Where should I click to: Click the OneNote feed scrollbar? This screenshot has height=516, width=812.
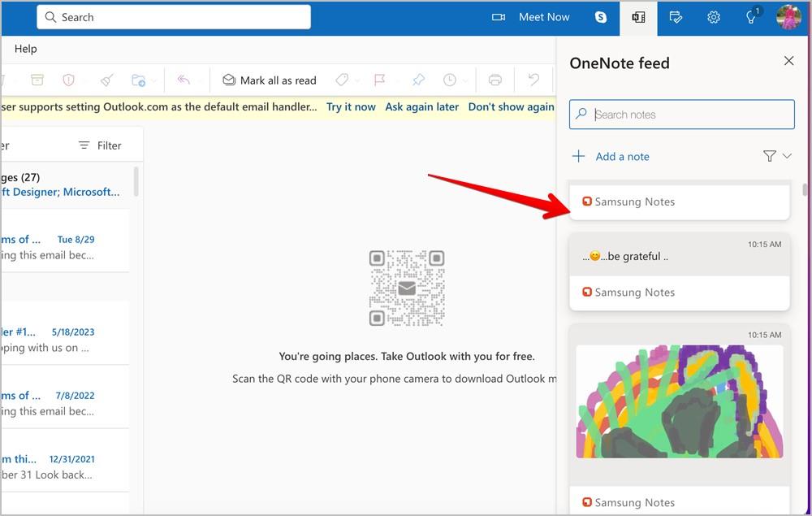tap(805, 189)
